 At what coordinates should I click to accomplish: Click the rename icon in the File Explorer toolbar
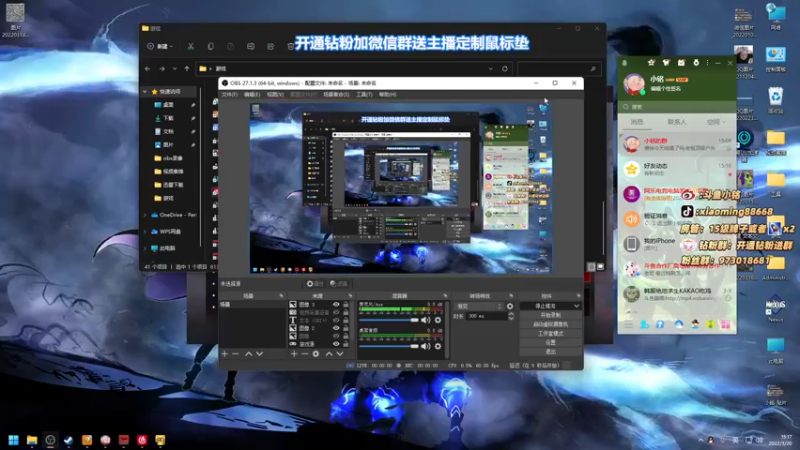point(251,46)
